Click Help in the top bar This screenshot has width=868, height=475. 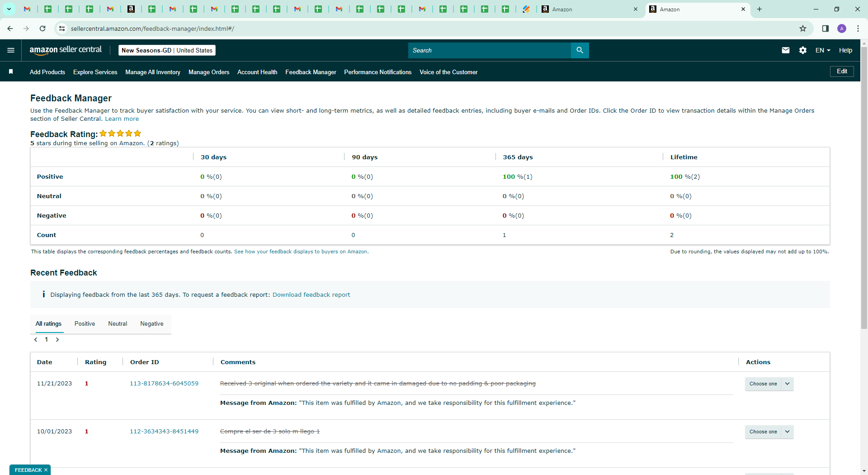[845, 50]
